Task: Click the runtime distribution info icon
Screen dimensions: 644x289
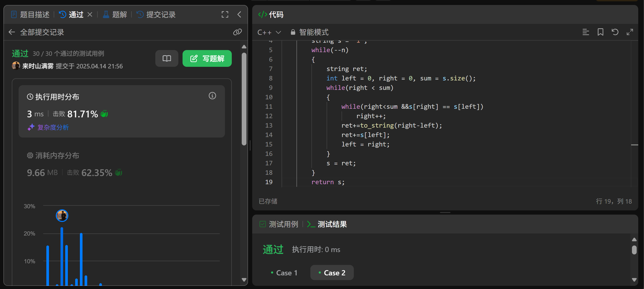Action: click(212, 96)
